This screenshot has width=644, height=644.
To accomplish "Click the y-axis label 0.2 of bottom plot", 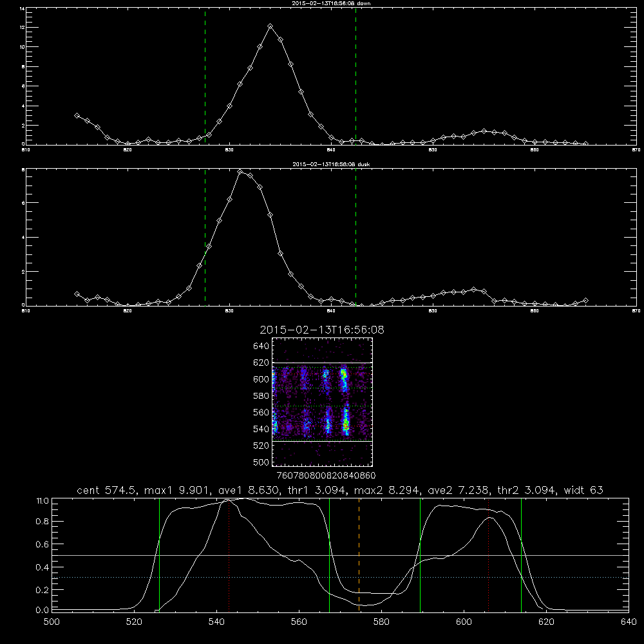I will click(43, 590).
